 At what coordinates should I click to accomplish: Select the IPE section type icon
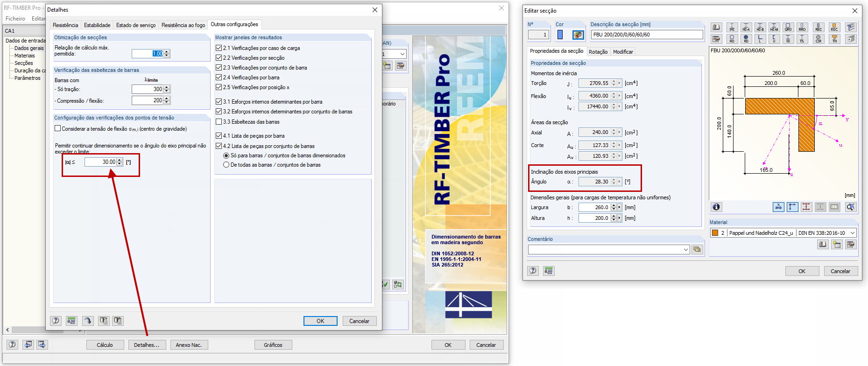732,28
